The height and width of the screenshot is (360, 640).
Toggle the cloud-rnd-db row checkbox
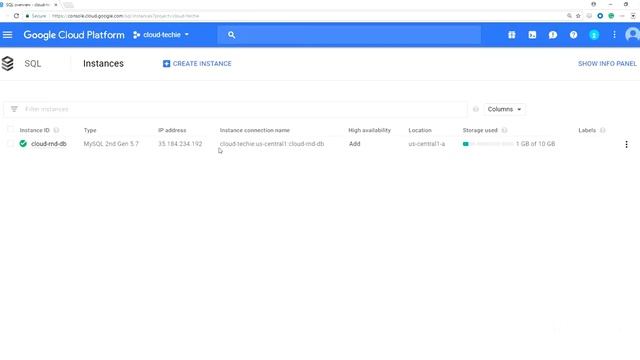[x=10, y=144]
